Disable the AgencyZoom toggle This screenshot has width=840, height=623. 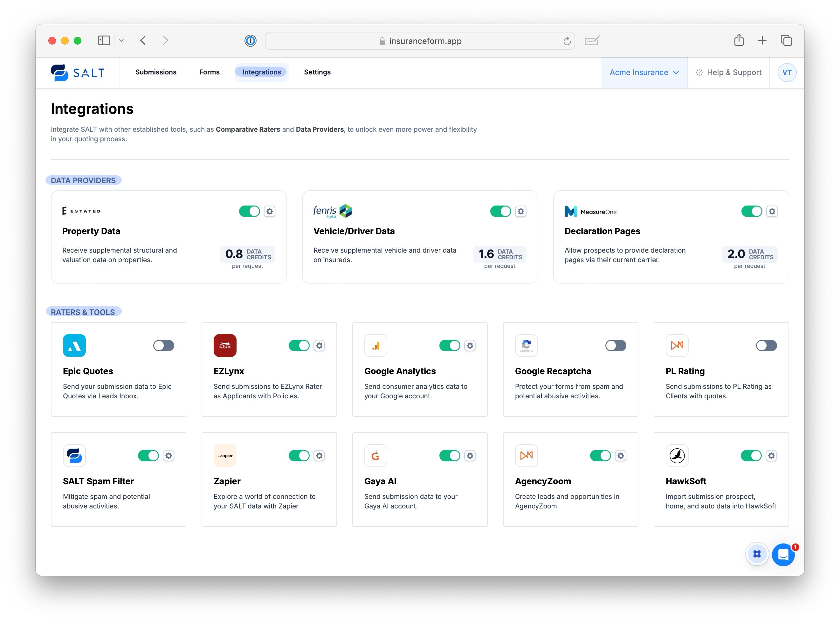[x=600, y=456]
